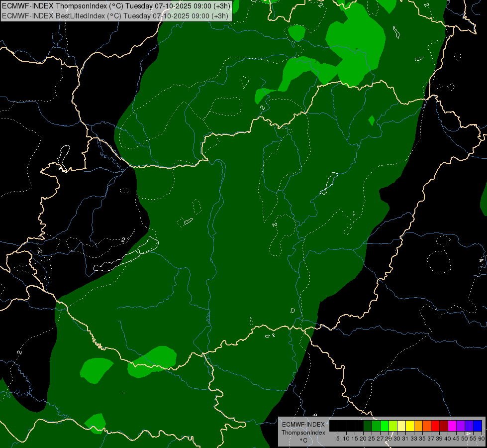This screenshot has height=448, width=487.
Task: Click the '40' tick label in legend
Action: pos(448,439)
